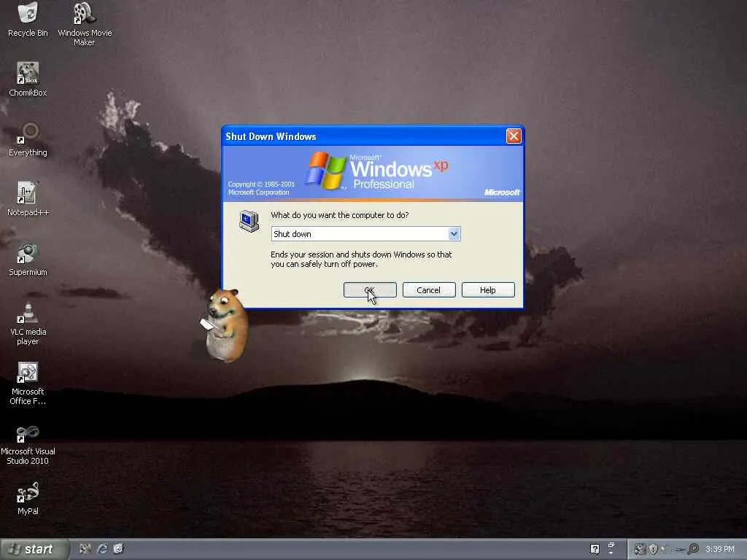Click the language bar restore/options icon
This screenshot has width=747, height=560.
click(611, 545)
